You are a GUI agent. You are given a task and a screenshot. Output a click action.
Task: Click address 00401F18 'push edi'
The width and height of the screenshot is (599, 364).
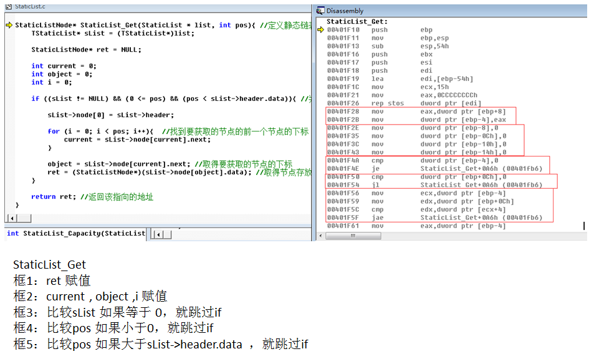point(380,70)
